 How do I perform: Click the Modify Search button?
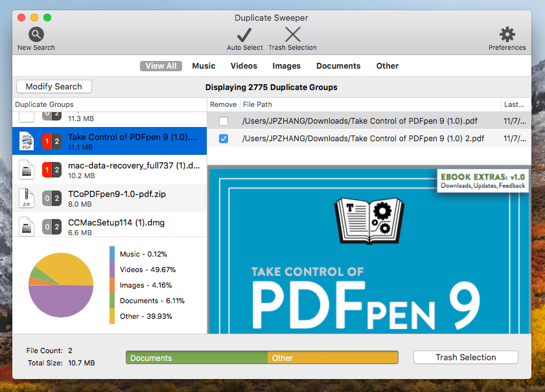click(x=54, y=87)
